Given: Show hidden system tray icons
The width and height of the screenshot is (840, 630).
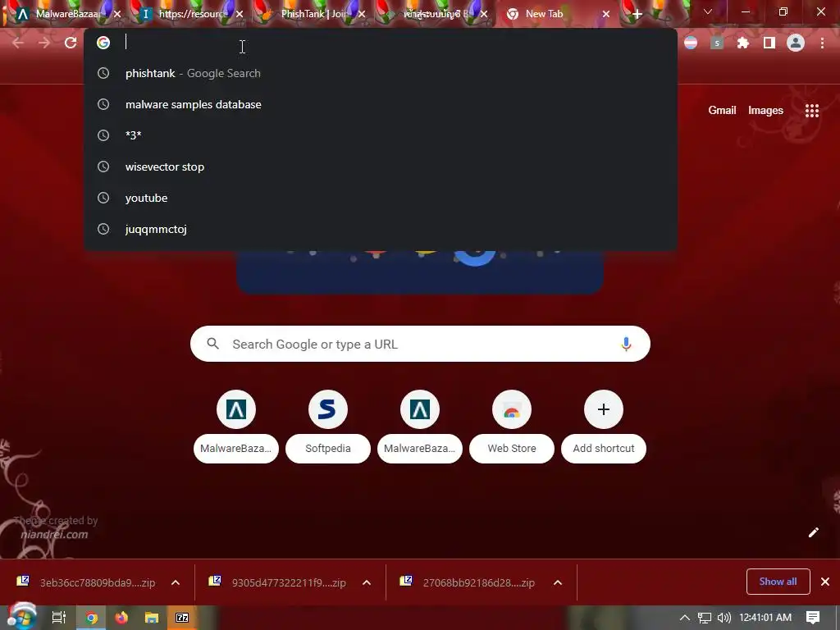Looking at the screenshot, I should 685,618.
